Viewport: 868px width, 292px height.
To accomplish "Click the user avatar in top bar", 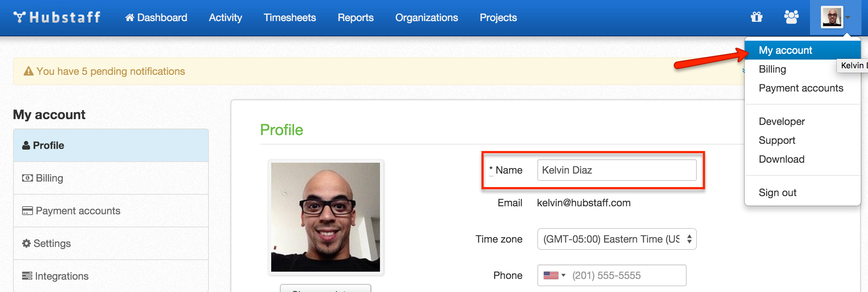I will [832, 17].
